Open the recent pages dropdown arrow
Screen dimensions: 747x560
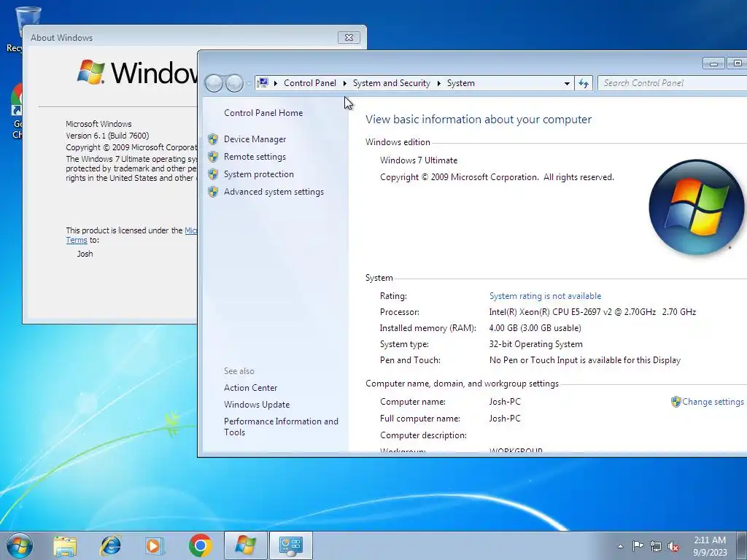click(248, 84)
